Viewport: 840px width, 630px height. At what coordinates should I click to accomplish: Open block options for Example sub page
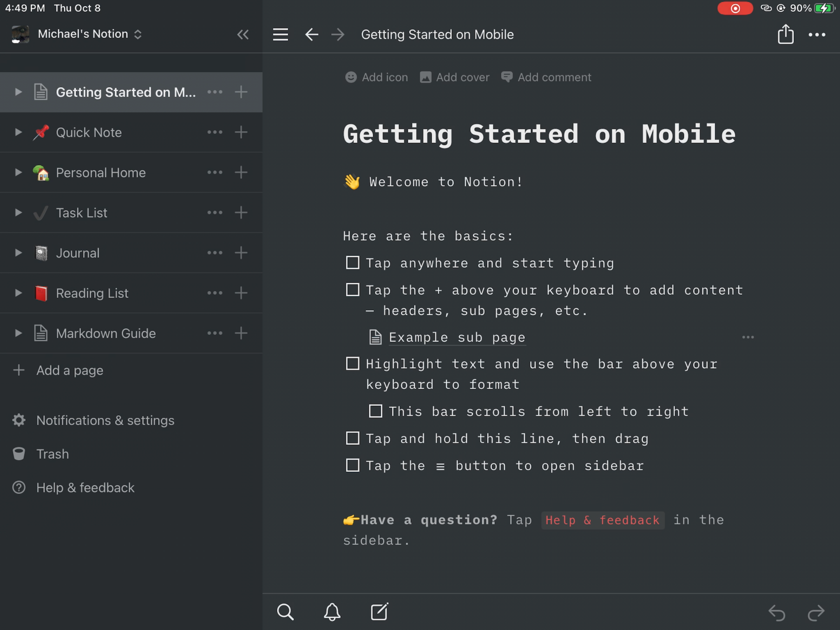(748, 337)
